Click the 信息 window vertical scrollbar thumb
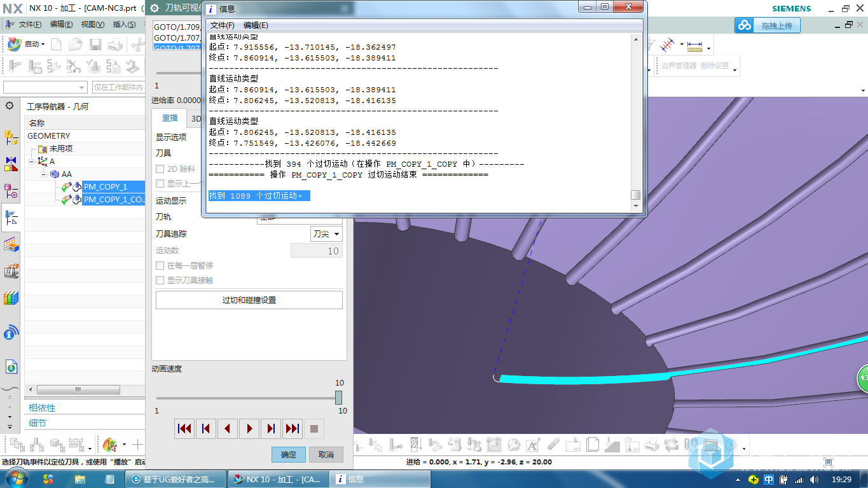This screenshot has height=488, width=868. (x=635, y=195)
